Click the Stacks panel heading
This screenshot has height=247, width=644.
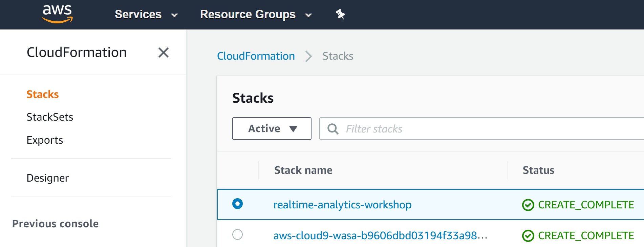[x=253, y=98]
